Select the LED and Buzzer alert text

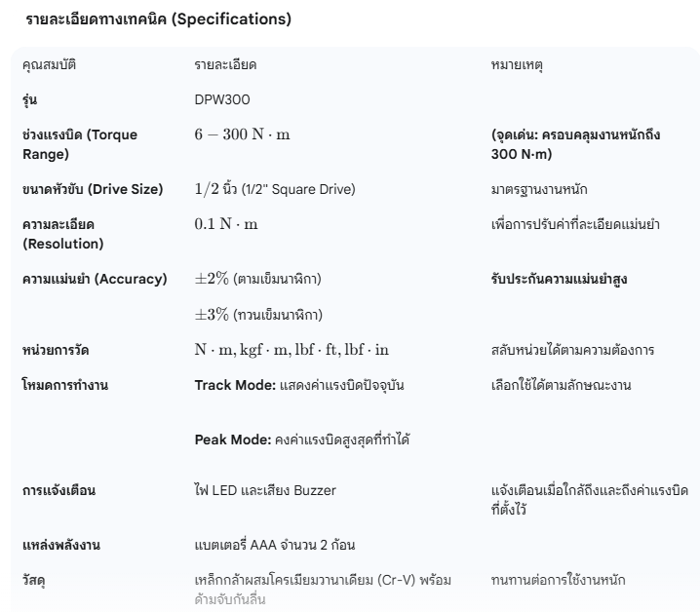point(265,490)
